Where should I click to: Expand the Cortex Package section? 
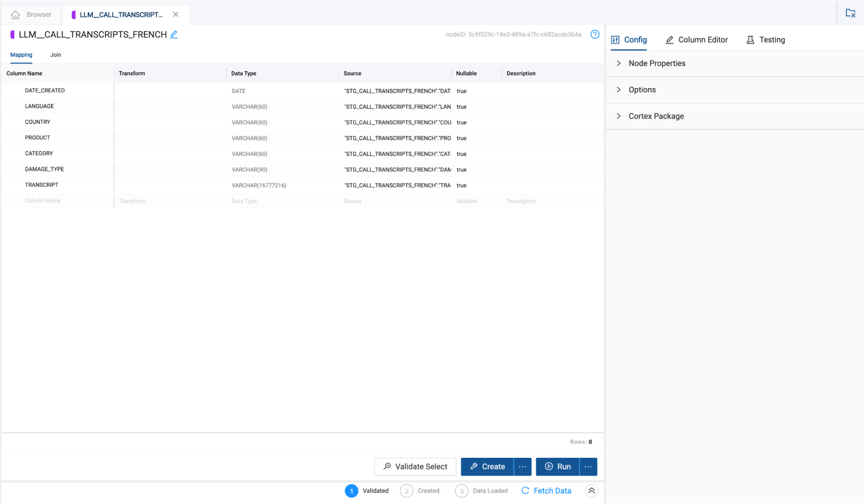pyautogui.click(x=656, y=116)
